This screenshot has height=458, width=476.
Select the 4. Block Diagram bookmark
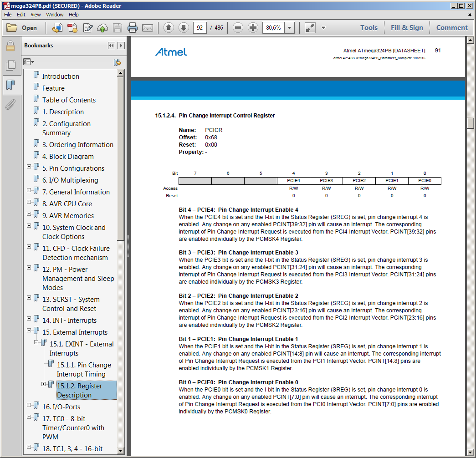(68, 156)
